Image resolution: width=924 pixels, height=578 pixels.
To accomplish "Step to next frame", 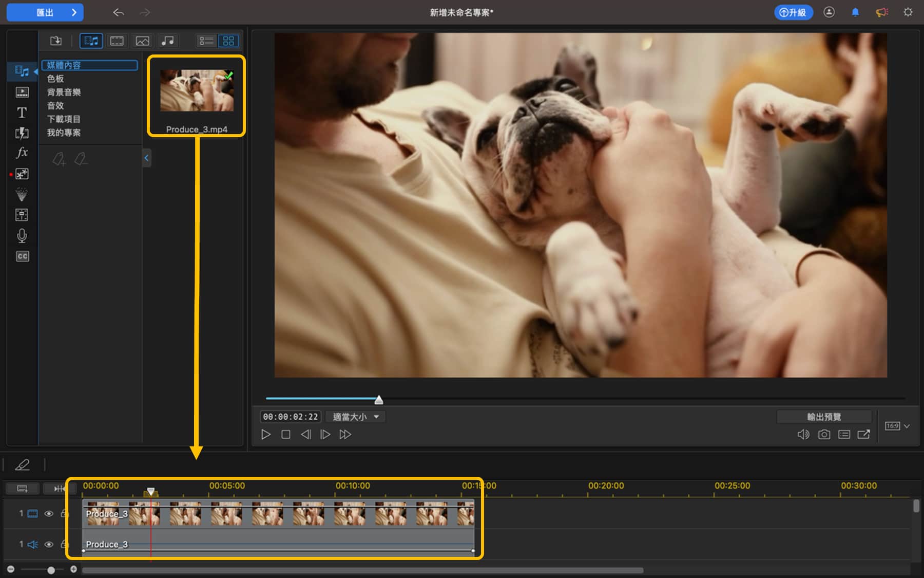I will (x=325, y=435).
